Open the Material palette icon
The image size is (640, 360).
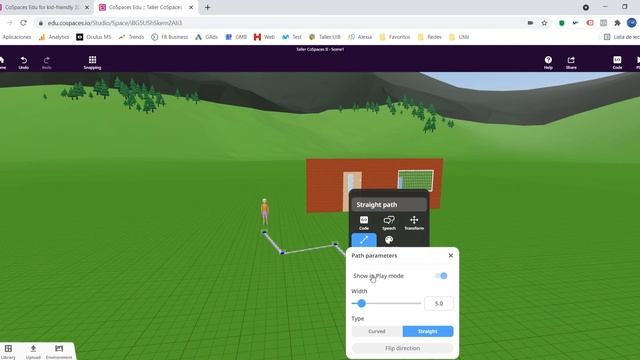tap(389, 240)
